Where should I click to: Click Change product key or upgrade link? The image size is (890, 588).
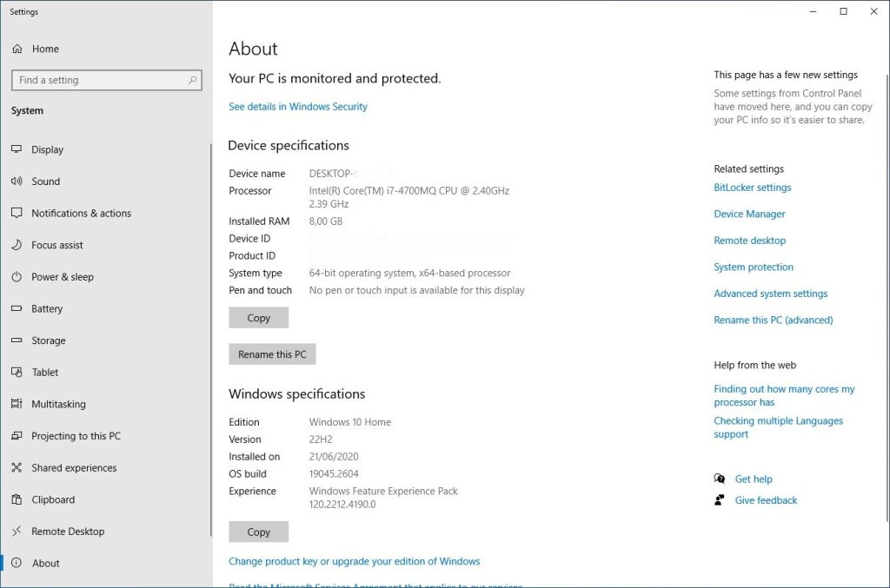[355, 561]
